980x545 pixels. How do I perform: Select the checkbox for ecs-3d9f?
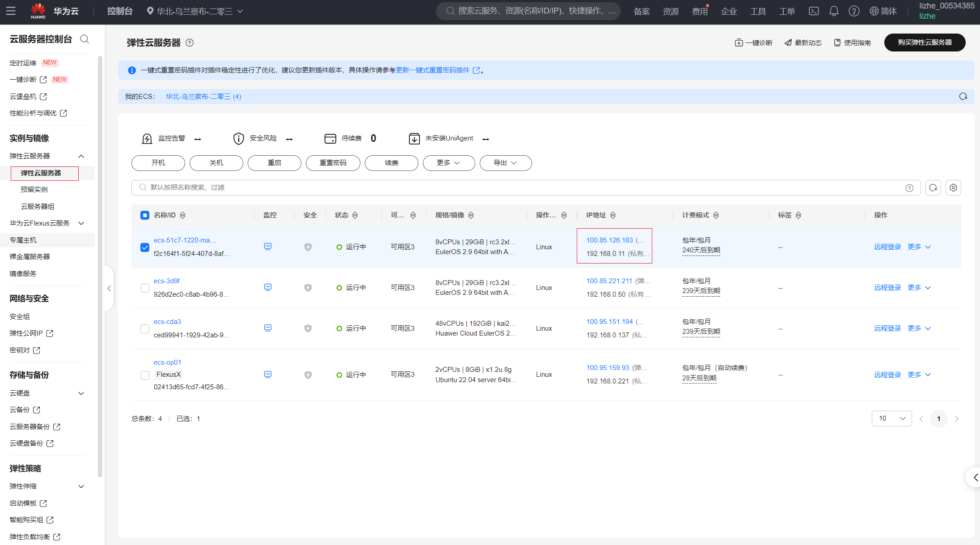coord(145,288)
